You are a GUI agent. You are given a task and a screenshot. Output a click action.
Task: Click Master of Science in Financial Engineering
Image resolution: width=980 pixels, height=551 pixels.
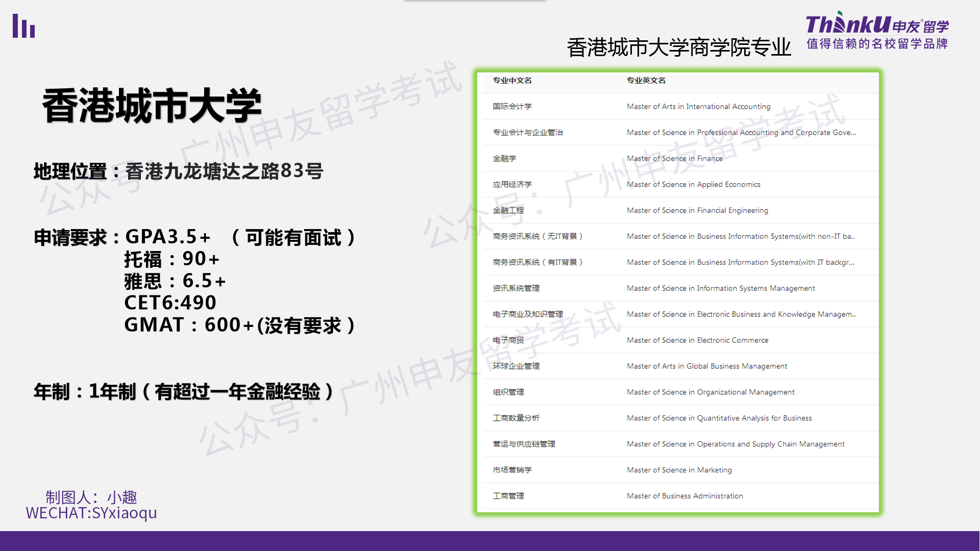(697, 210)
